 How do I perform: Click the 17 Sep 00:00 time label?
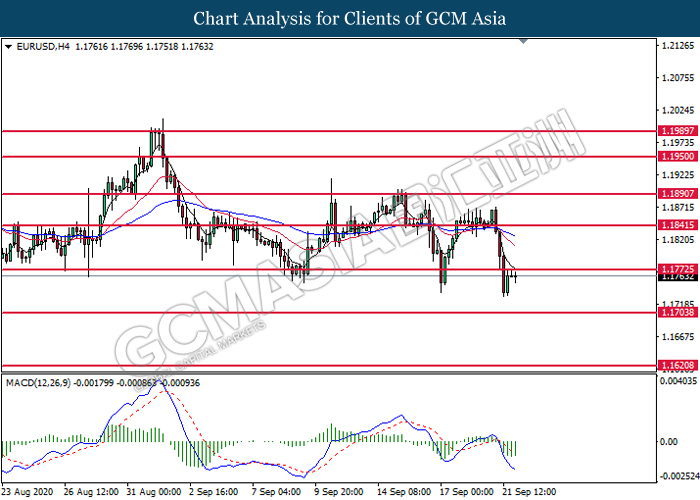pyautogui.click(x=467, y=492)
